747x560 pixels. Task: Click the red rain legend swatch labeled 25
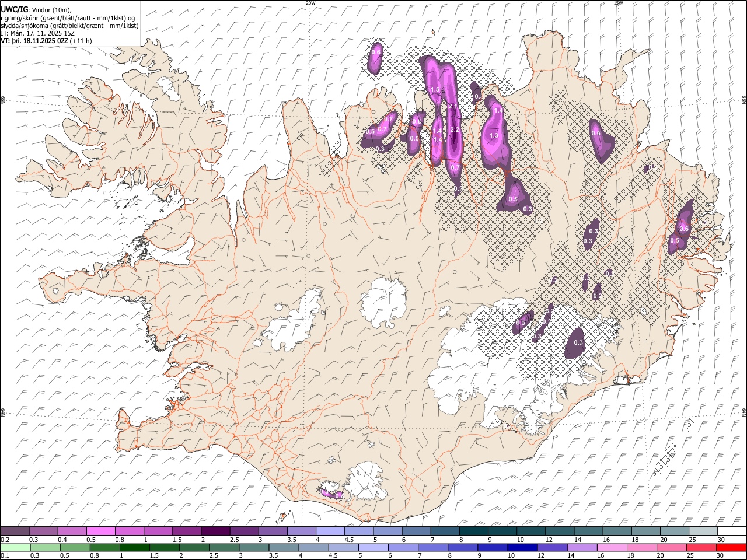(701, 547)
